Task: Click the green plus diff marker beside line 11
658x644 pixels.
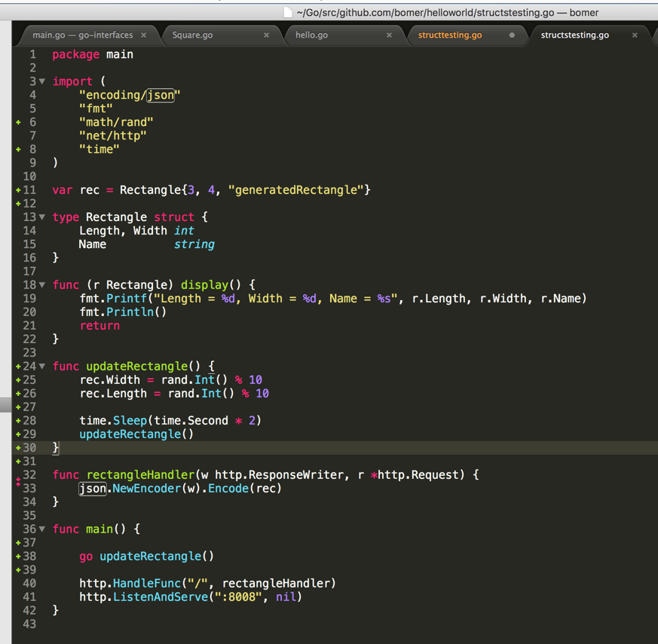Action: 18,190
